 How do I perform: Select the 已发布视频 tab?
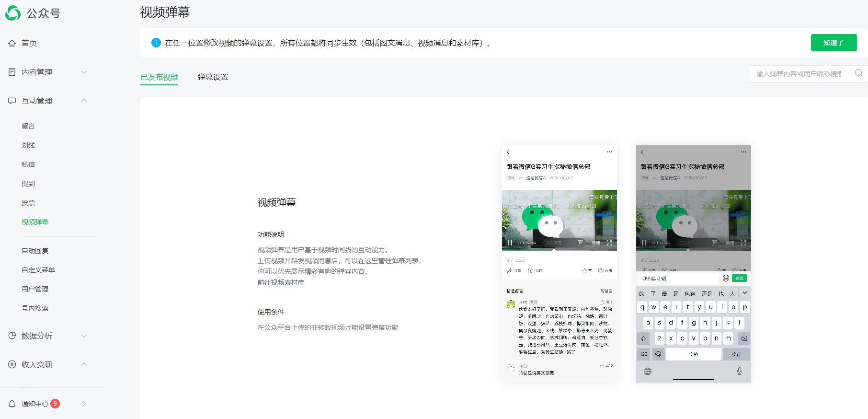[159, 77]
